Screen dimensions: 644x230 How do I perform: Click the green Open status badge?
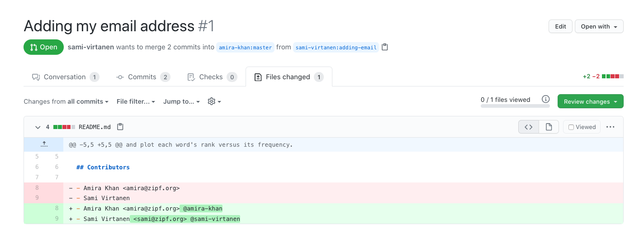pyautogui.click(x=43, y=47)
